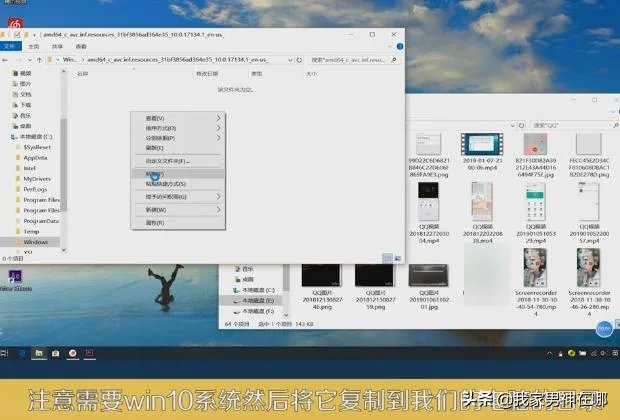The image size is (620, 420).
Task: Open purple app icon on taskbar
Action: 89,353
